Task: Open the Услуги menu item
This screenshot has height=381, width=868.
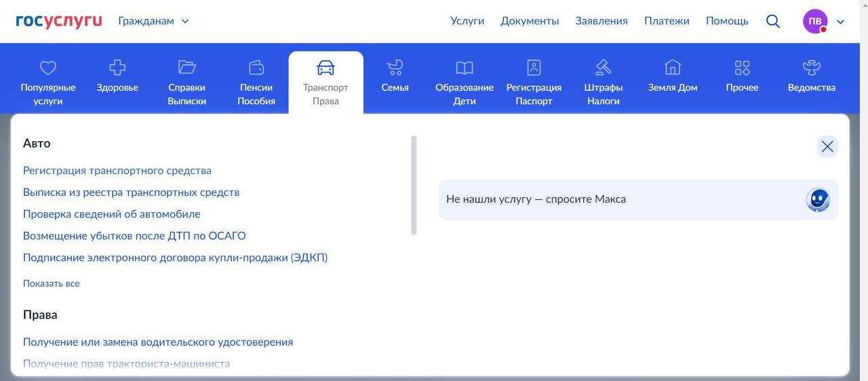Action: [x=467, y=21]
